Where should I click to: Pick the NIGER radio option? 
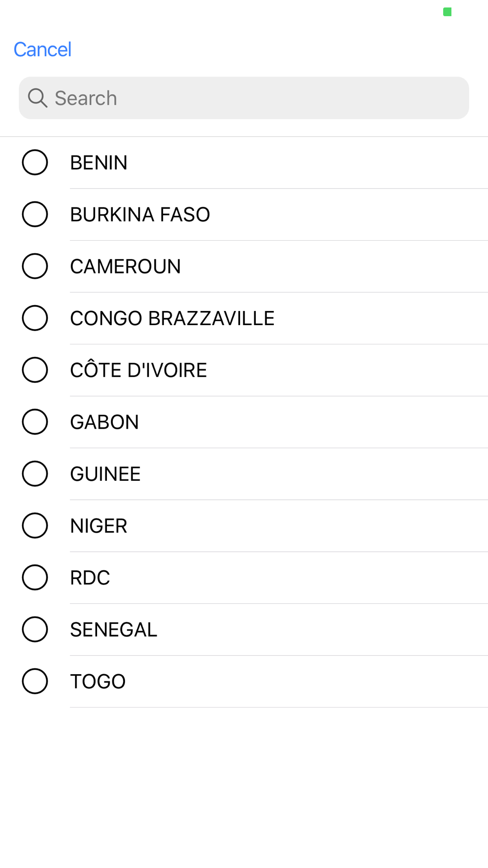coord(35,526)
